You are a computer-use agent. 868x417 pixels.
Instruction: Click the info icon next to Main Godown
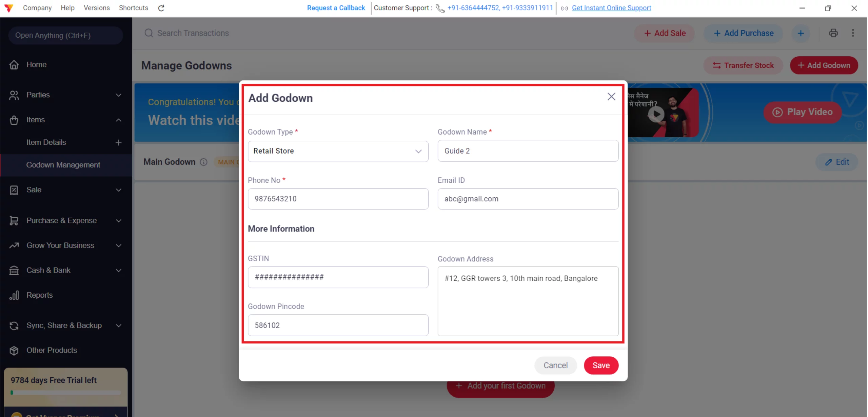[x=203, y=162]
